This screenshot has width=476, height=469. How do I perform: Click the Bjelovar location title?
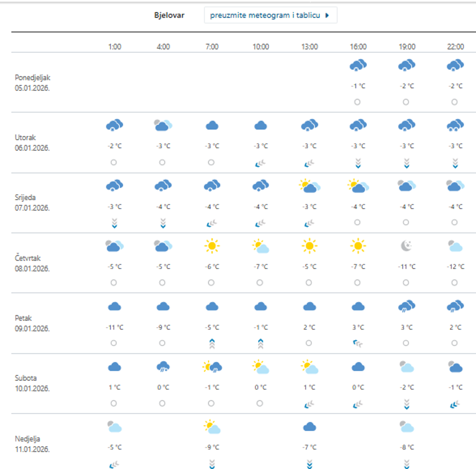pos(169,15)
